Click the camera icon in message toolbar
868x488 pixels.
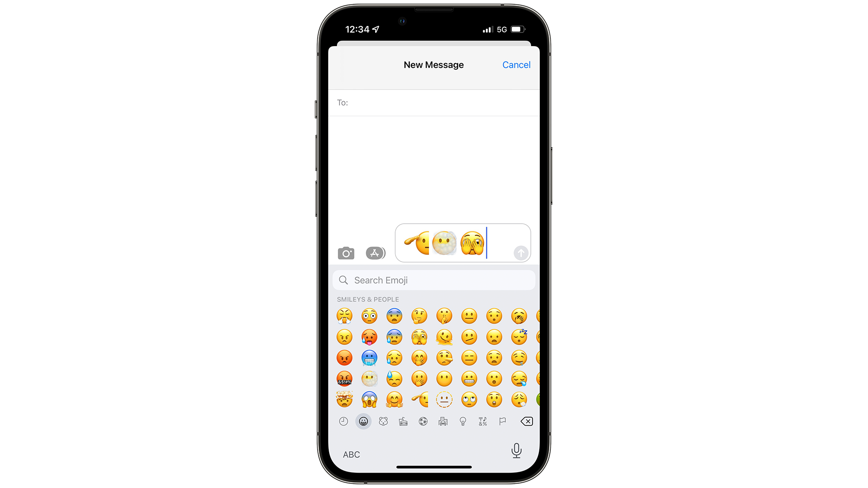346,253
